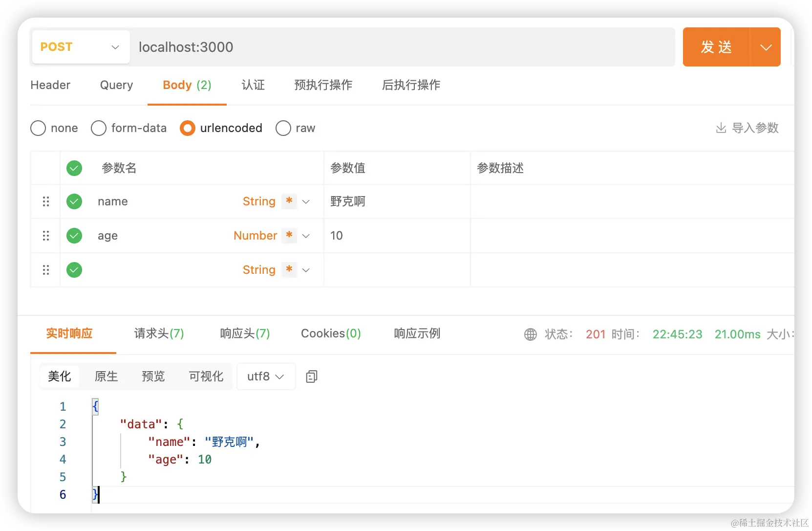This screenshot has height=531, width=812.
Task: Select the raw body format
Action: coord(283,128)
